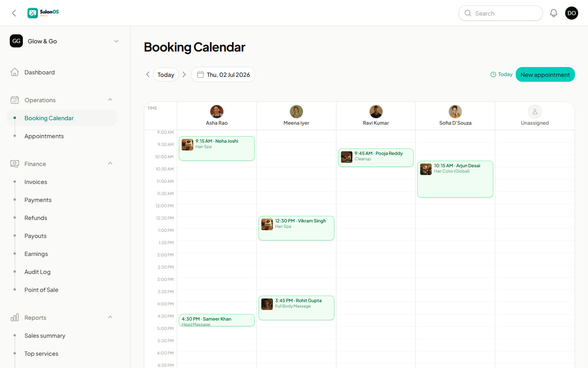Click Ravi Kumar's avatar photo
Image resolution: width=588 pixels, height=368 pixels.
[376, 112]
